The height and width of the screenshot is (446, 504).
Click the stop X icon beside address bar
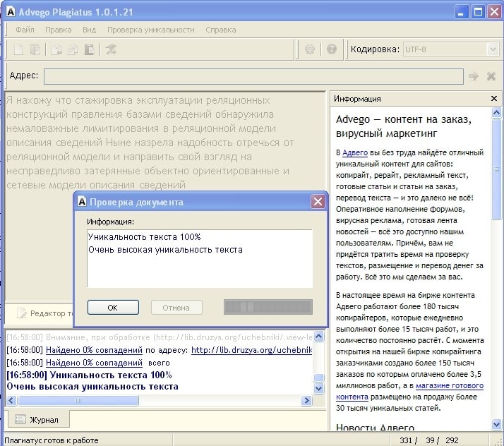[491, 76]
